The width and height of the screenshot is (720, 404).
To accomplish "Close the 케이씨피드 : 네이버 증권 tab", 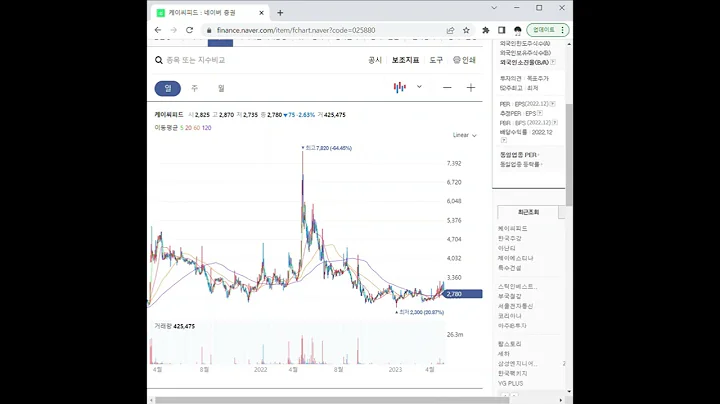I will click(x=261, y=13).
